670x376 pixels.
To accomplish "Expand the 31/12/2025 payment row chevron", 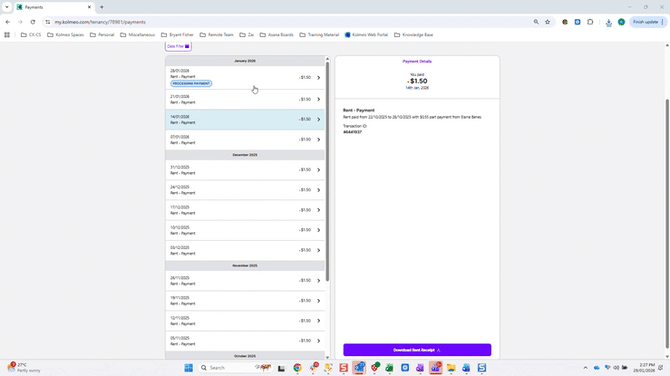I will point(318,170).
